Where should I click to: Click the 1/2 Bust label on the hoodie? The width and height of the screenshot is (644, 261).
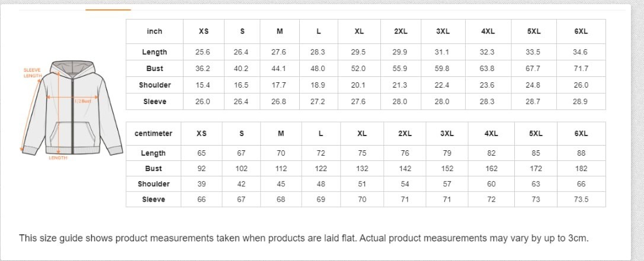pos(83,101)
